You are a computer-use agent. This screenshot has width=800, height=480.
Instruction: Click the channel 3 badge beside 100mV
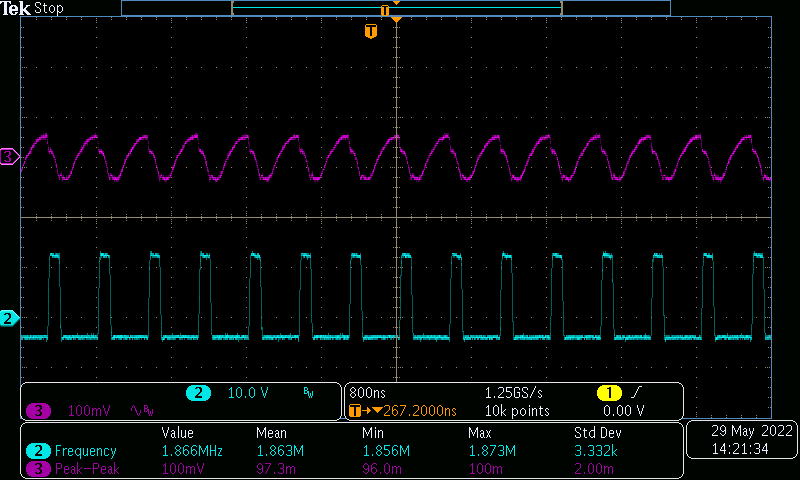click(38, 411)
